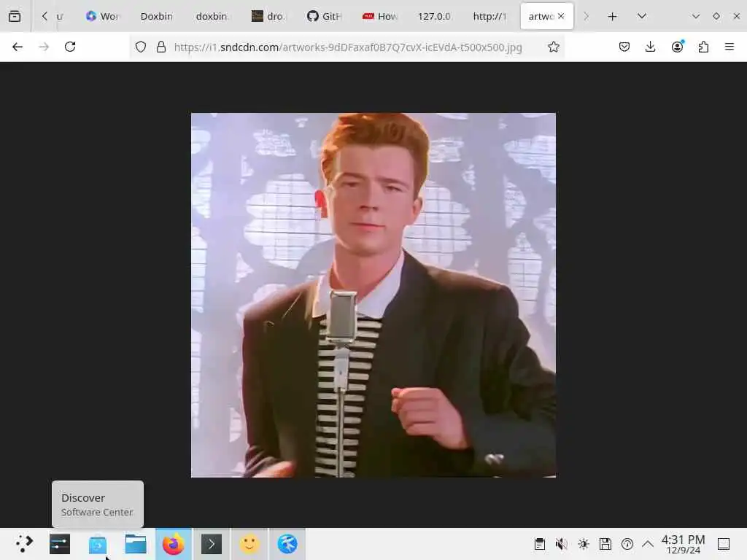Switch to the GitHub tab

point(325,16)
